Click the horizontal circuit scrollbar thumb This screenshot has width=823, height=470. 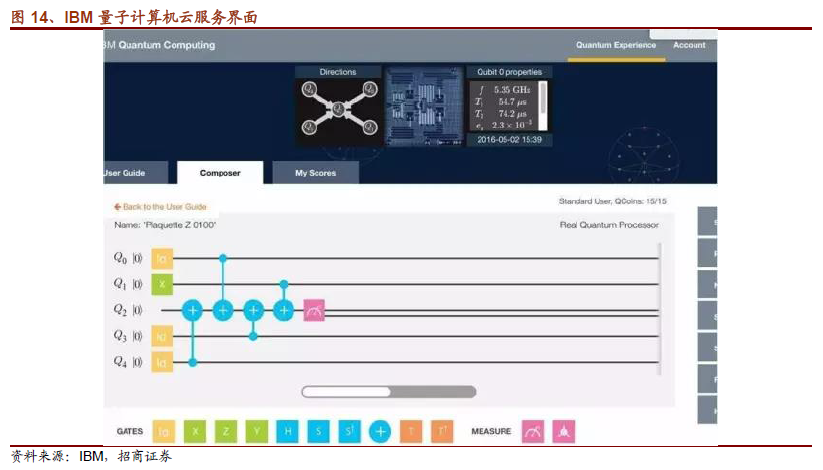tap(346, 392)
